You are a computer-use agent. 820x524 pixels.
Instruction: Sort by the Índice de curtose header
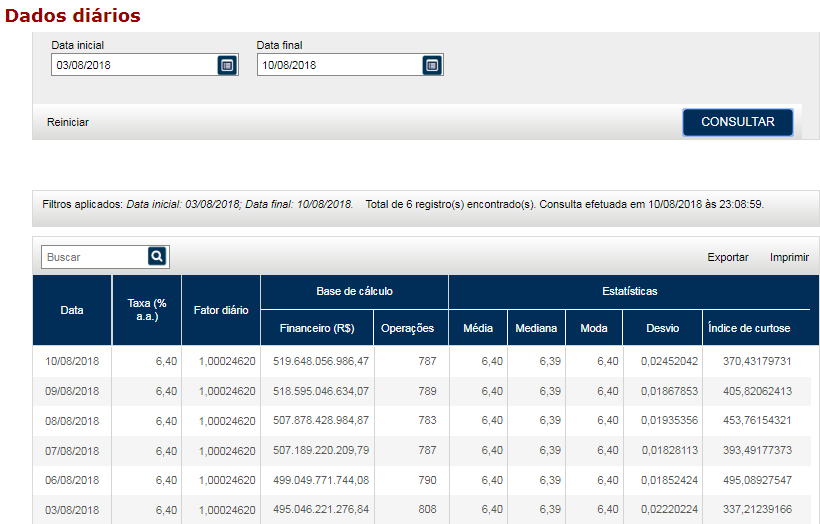tap(749, 328)
